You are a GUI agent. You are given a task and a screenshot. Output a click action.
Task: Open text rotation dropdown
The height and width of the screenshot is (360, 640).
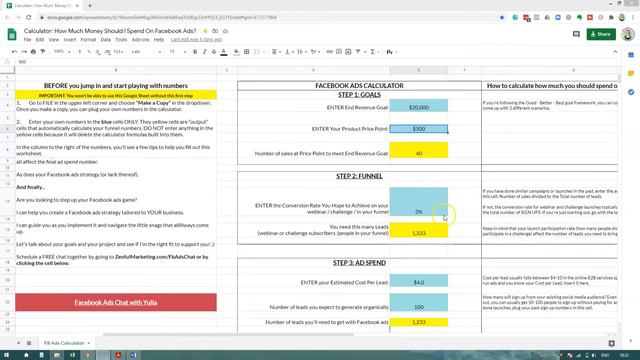pyautogui.click(x=315, y=52)
